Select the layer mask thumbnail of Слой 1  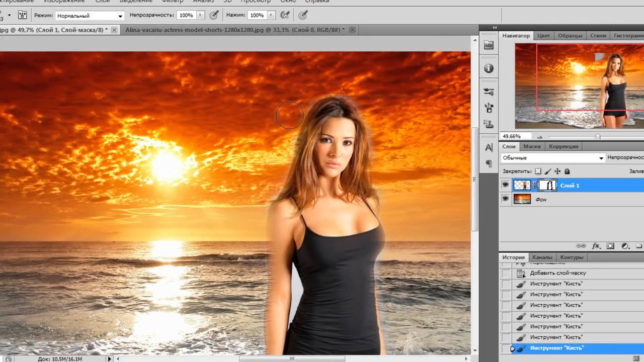547,186
